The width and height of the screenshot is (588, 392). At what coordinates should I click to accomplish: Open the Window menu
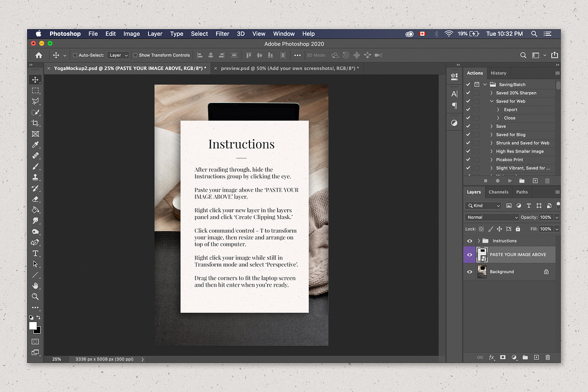pyautogui.click(x=284, y=34)
